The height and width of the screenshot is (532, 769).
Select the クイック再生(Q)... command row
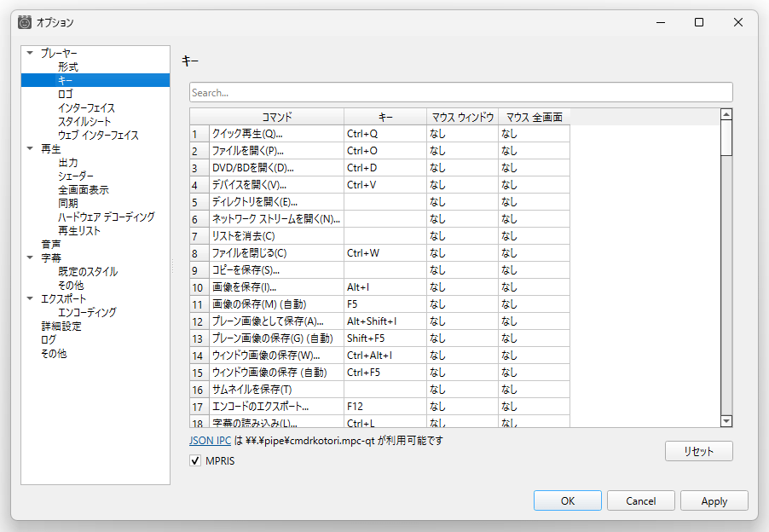tap(276, 133)
